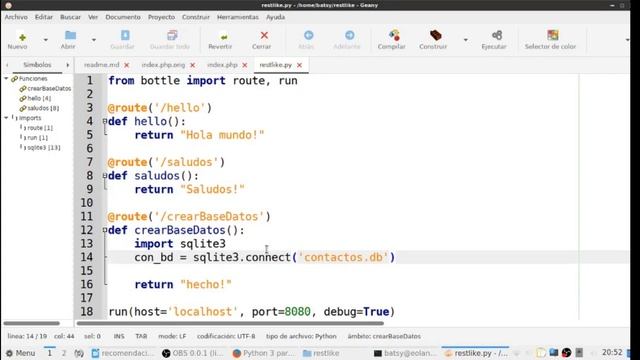
Task: Collapse the Funciones tree node
Action: [6, 78]
